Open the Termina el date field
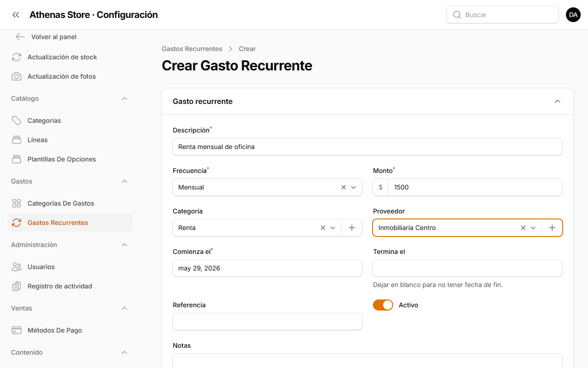Image resolution: width=588 pixels, height=368 pixels. pyautogui.click(x=468, y=268)
